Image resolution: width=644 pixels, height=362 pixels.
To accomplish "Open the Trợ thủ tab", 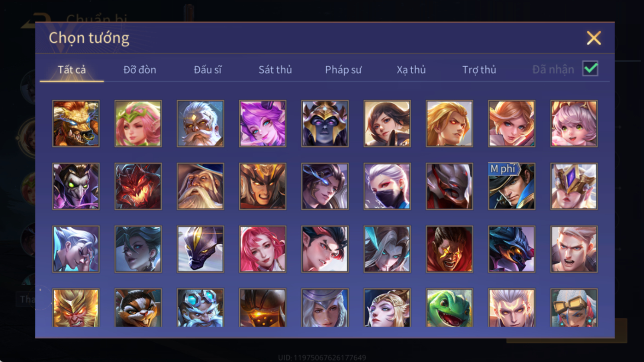I will tap(479, 70).
